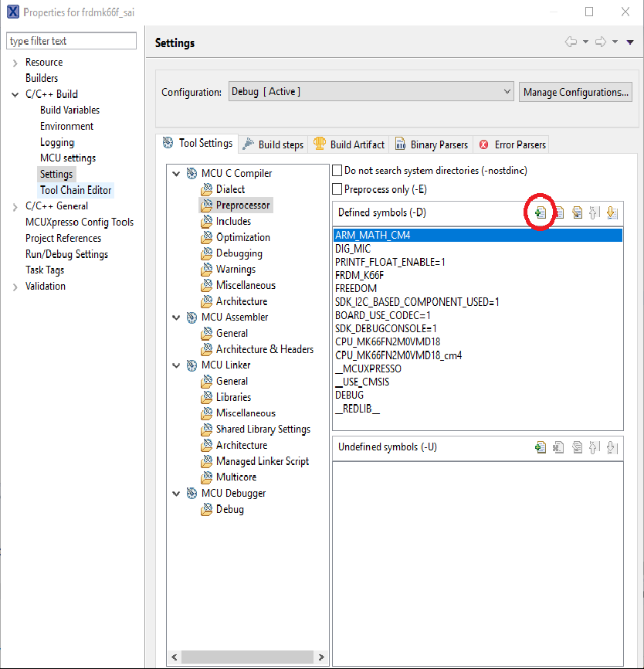Delete the selected defined symbol
This screenshot has width=644, height=669.
(x=559, y=212)
